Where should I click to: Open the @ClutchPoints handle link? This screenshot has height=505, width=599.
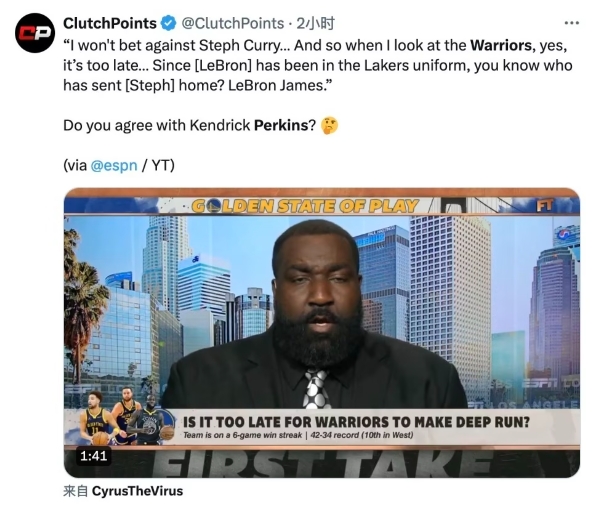point(233,23)
